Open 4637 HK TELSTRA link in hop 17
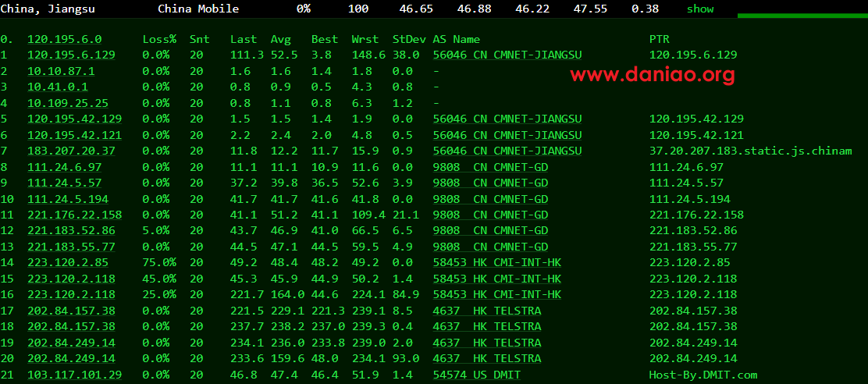Viewport: 868px width, 384px height. point(487,311)
